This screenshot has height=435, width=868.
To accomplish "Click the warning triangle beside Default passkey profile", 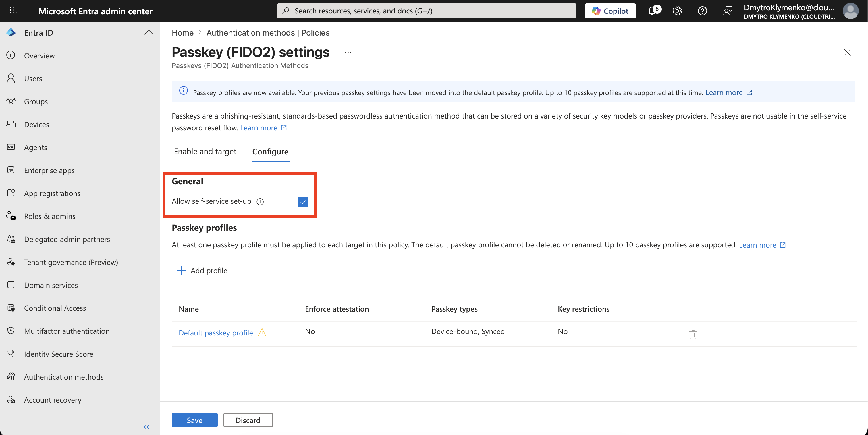I will coord(262,332).
